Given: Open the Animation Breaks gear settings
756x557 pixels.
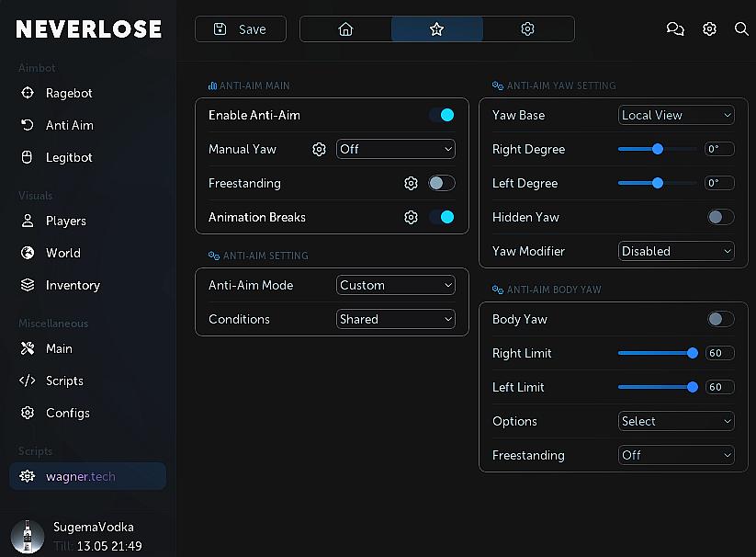Looking at the screenshot, I should click(x=411, y=217).
